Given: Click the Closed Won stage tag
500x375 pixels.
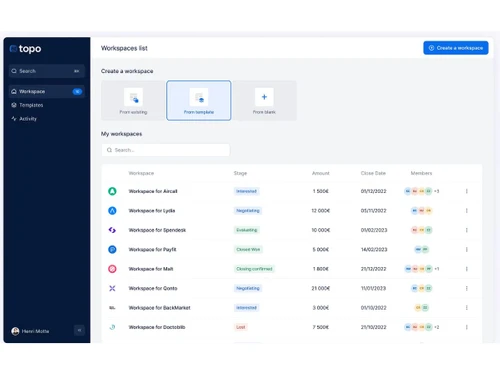Looking at the screenshot, I should (248, 249).
